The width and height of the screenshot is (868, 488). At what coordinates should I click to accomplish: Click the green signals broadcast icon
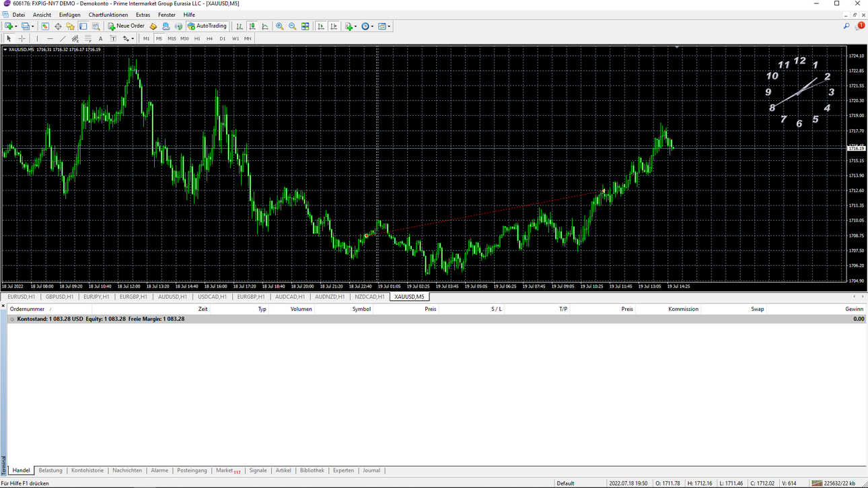click(x=178, y=26)
